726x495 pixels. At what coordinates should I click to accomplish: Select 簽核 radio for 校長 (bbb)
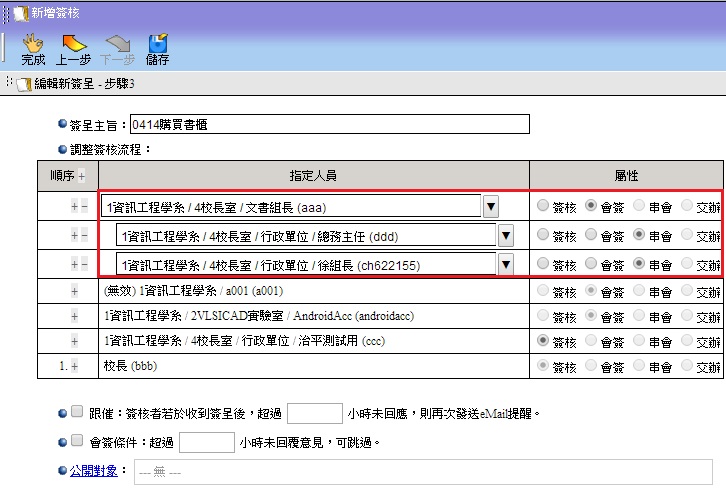[x=543, y=365]
